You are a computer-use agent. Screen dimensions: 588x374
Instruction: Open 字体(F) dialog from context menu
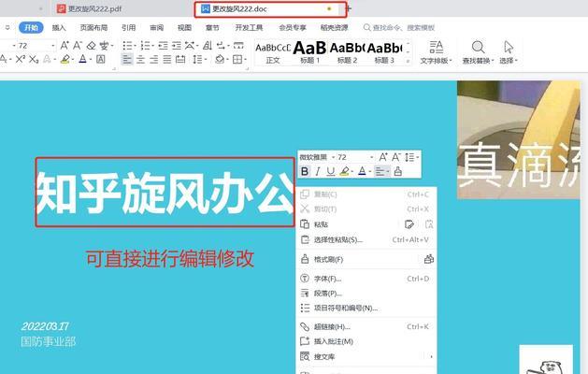(367, 279)
